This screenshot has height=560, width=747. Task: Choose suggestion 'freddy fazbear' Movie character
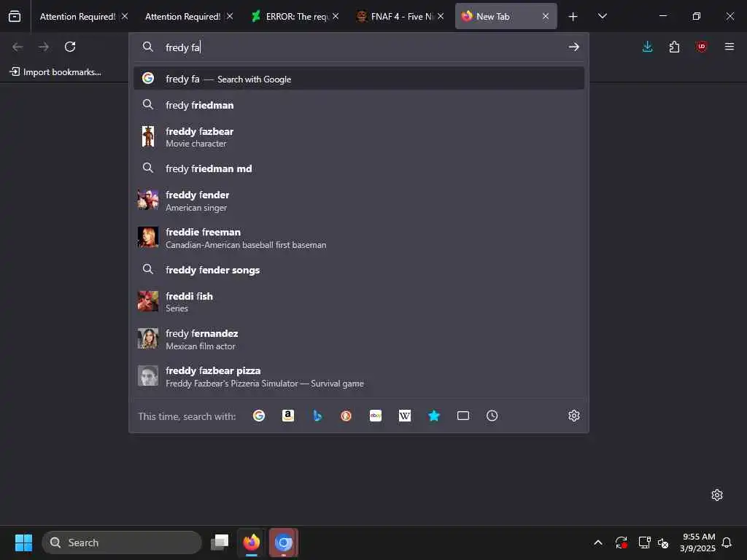coord(359,136)
